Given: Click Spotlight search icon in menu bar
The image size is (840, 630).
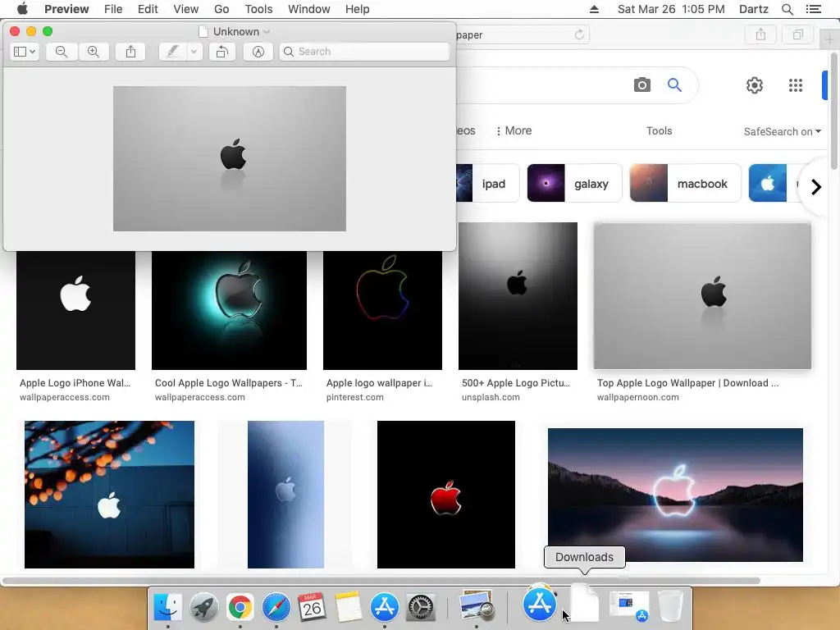Looking at the screenshot, I should click(787, 9).
